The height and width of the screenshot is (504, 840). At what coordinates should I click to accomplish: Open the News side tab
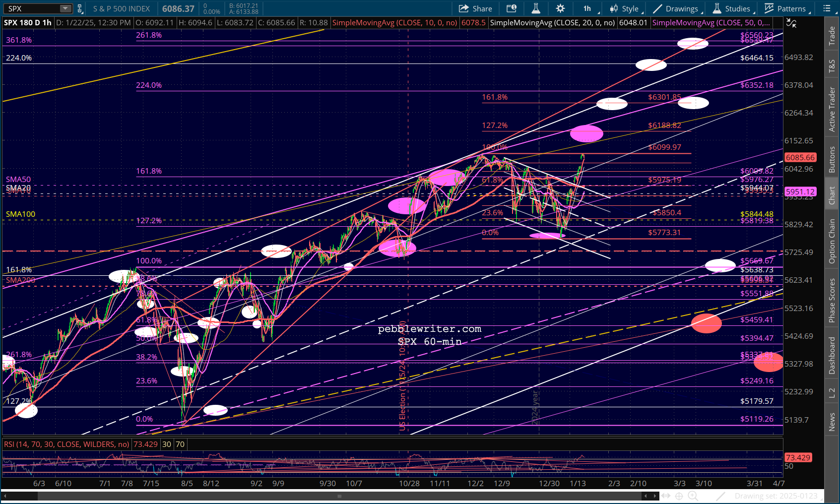[832, 422]
